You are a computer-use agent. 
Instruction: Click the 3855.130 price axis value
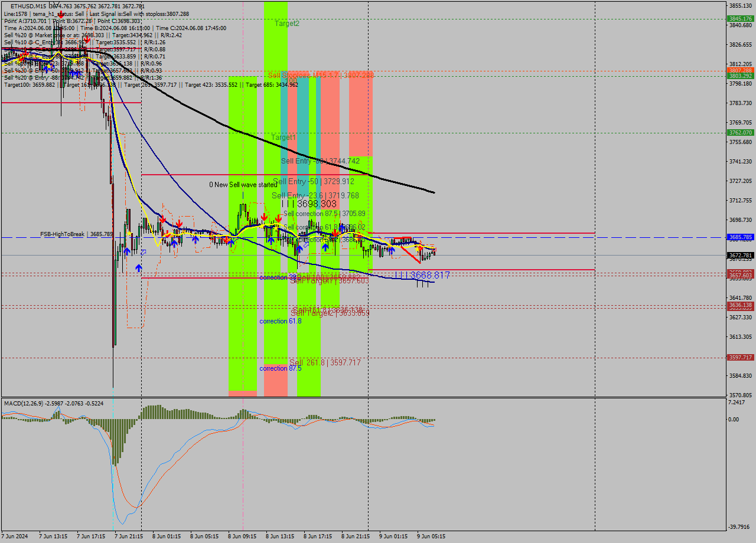point(740,5)
